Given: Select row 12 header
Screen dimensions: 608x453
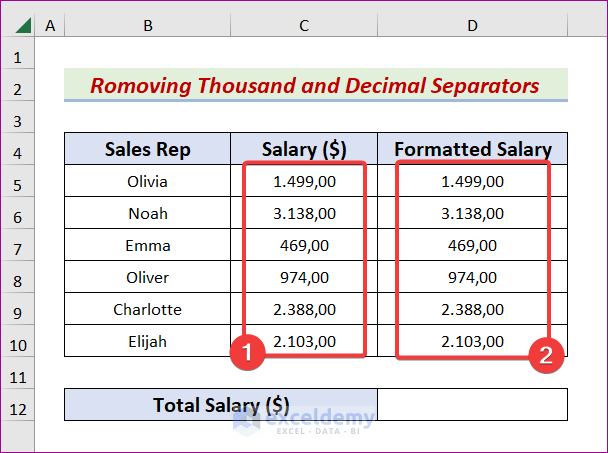Looking at the screenshot, I should 18,405.
